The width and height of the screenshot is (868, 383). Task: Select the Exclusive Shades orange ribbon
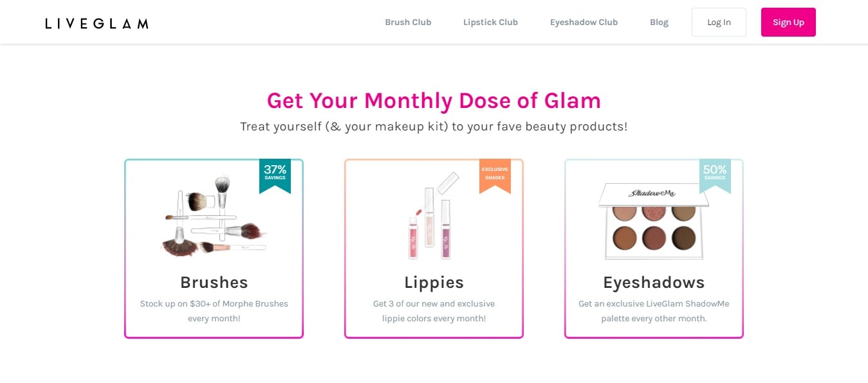(495, 176)
